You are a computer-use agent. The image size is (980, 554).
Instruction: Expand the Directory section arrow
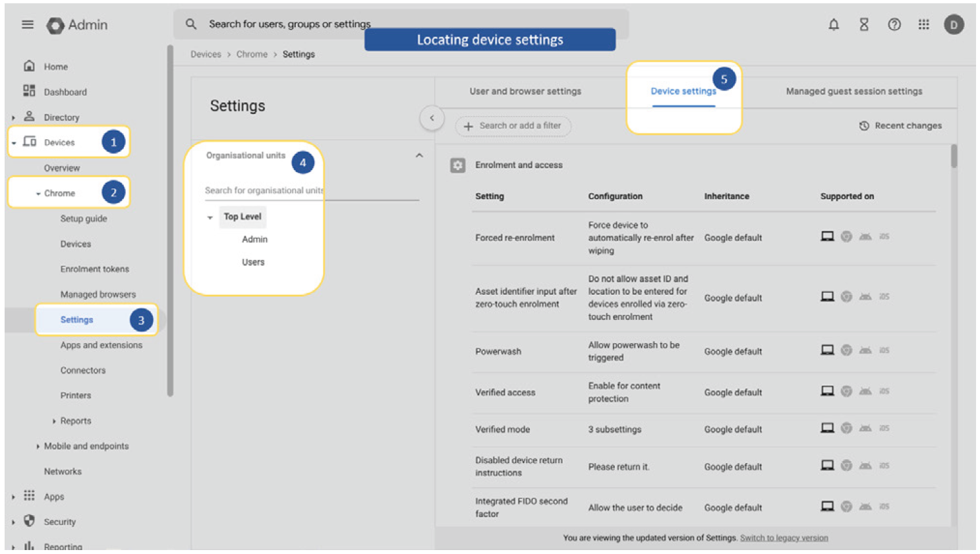pyautogui.click(x=13, y=117)
